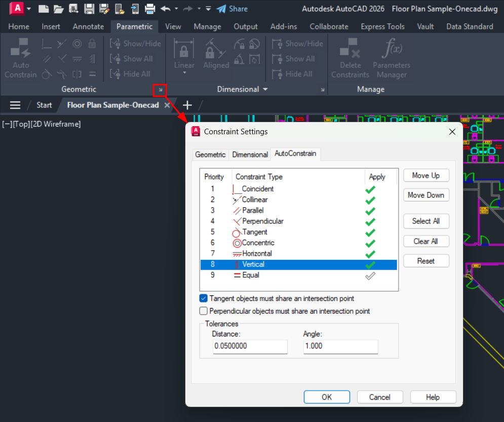Select the Equal constraint ribbon icon
The width and height of the screenshot is (504, 422).
(92, 74)
